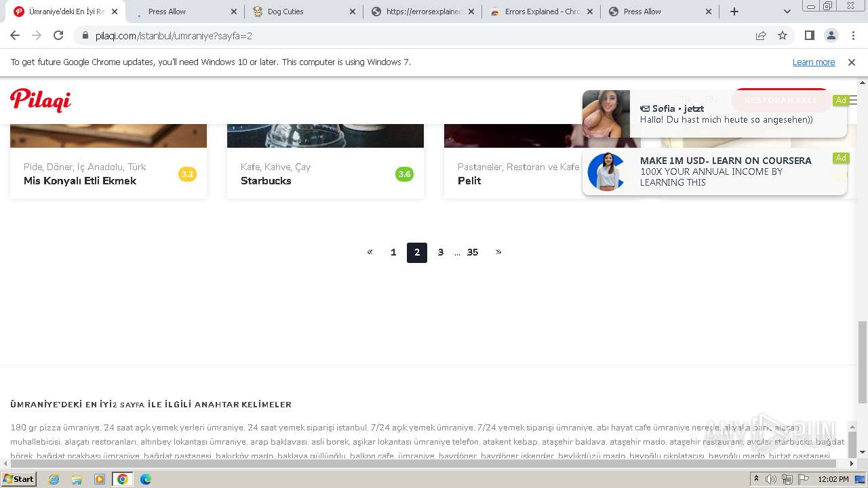This screenshot has width=868, height=488.
Task: Select the Chrome taskbar icon
Action: point(122,479)
